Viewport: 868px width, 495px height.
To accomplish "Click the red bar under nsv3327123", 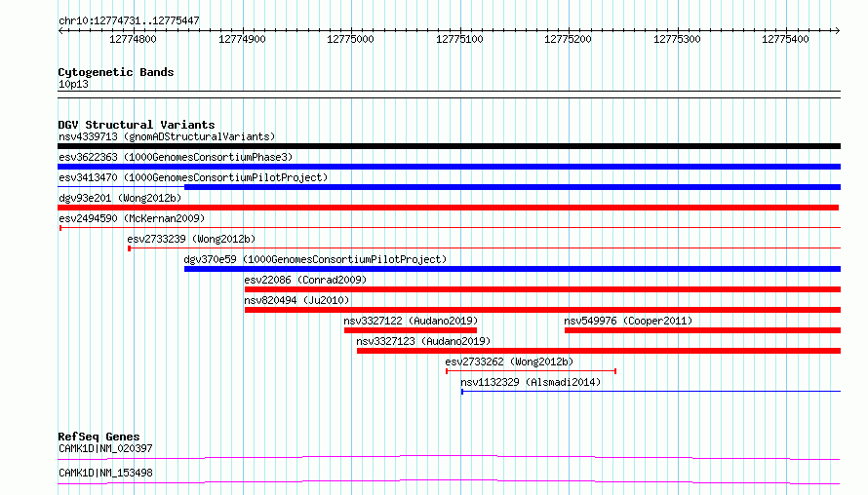I will click(599, 351).
